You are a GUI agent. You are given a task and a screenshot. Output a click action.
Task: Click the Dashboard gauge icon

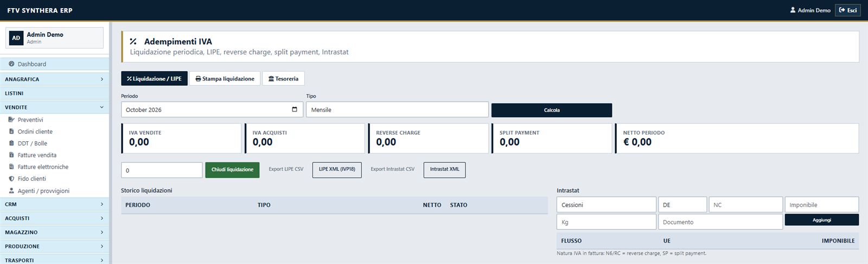tap(11, 64)
